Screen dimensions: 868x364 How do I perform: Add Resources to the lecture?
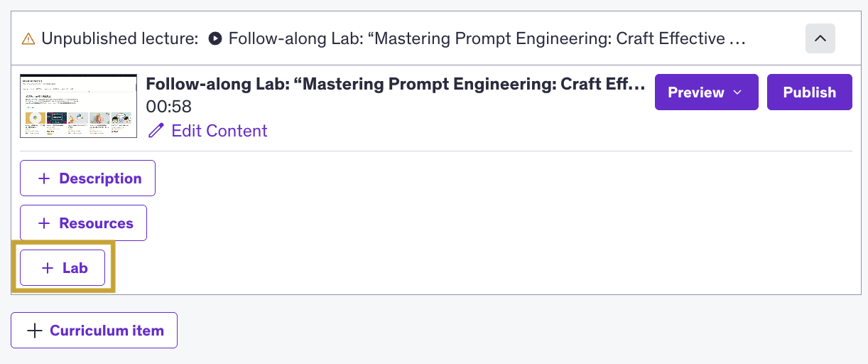click(83, 223)
